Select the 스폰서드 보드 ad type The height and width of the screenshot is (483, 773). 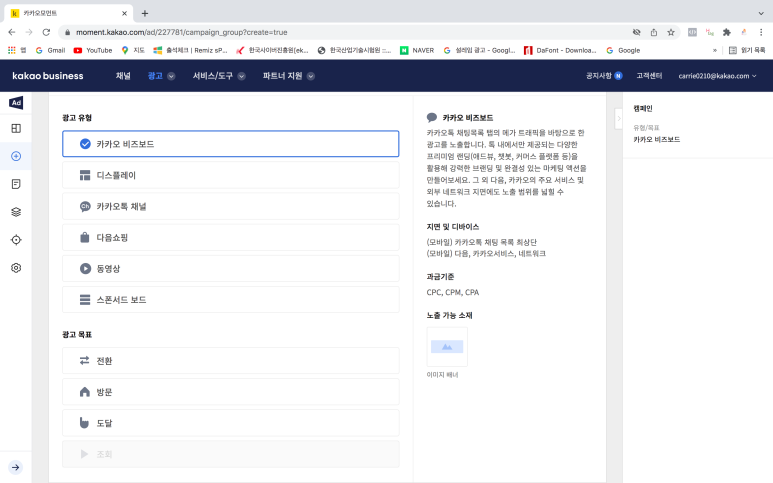click(231, 299)
